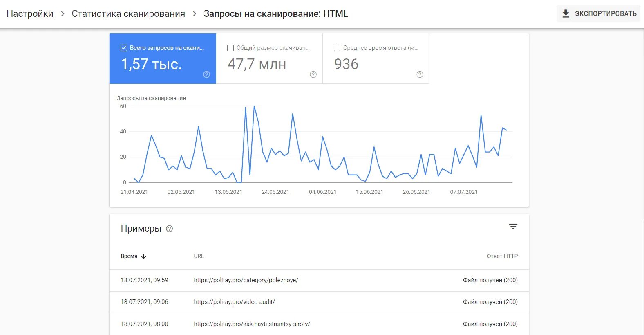Screen dimensions: 644x335
Task: Open row with category/poleznoye URL
Action: [x=319, y=280]
